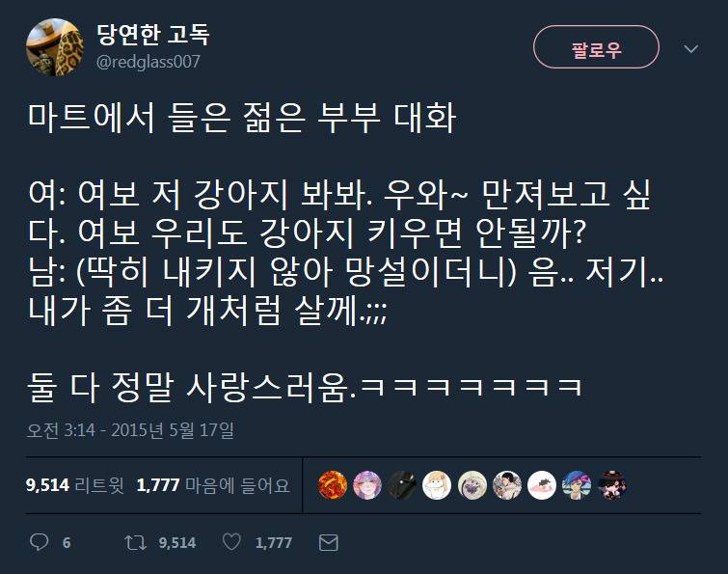Image resolution: width=728 pixels, height=574 pixels.
Task: Click the pink blob on white avatar
Action: [x=541, y=485]
